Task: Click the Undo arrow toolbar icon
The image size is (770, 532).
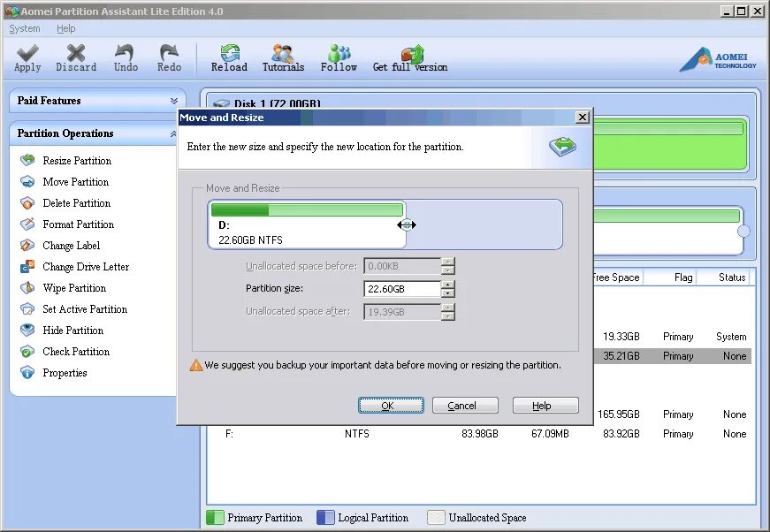Action: click(125, 52)
